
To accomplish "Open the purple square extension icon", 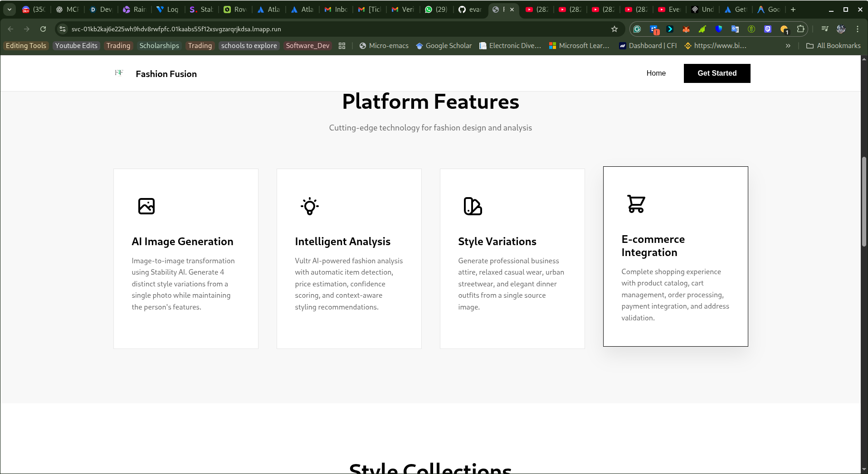I will (x=768, y=29).
